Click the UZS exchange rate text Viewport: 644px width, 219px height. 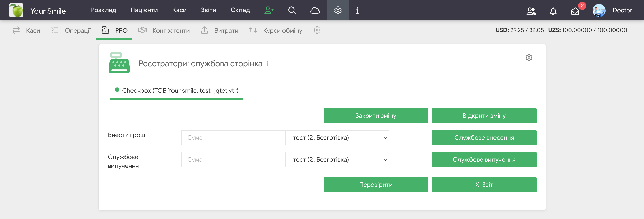[588, 30]
